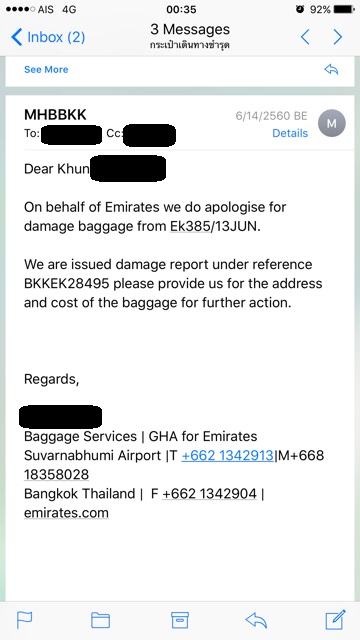
Task: Tap the status bar clock 00:35
Action: 181,9
